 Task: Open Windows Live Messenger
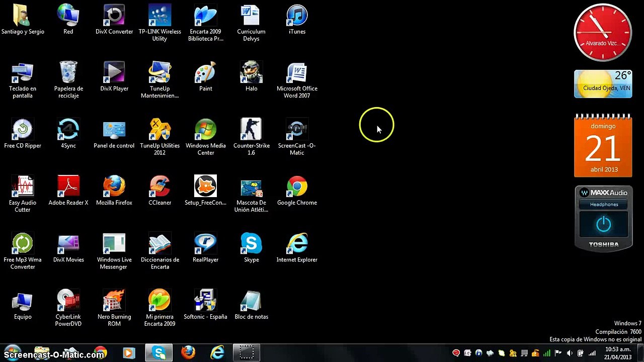(114, 251)
